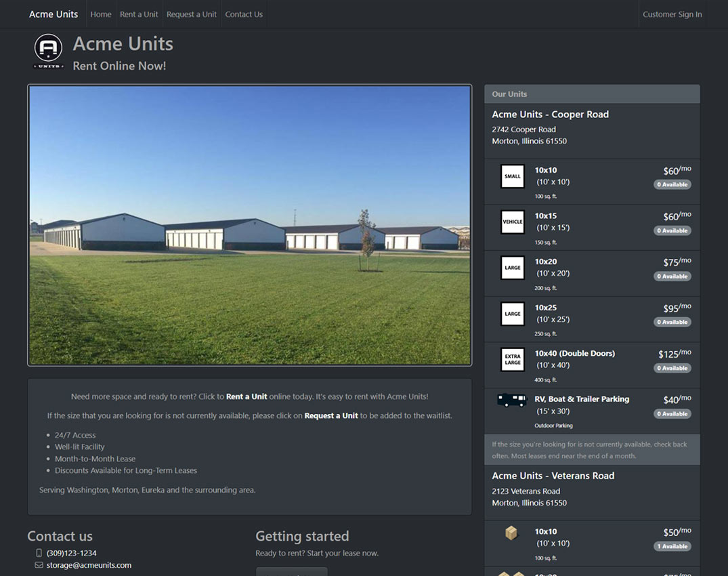728x576 pixels.
Task: Click $125/mo price
Action: point(675,354)
